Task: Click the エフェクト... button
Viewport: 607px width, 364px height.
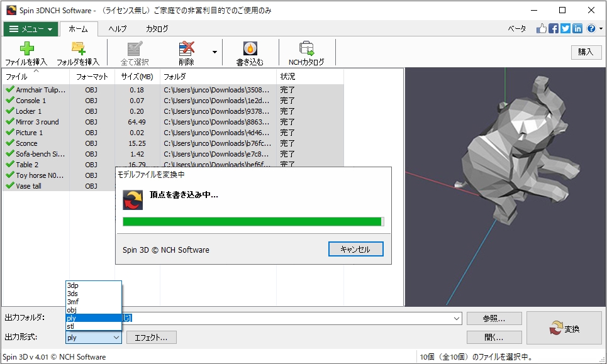Action: 152,338
